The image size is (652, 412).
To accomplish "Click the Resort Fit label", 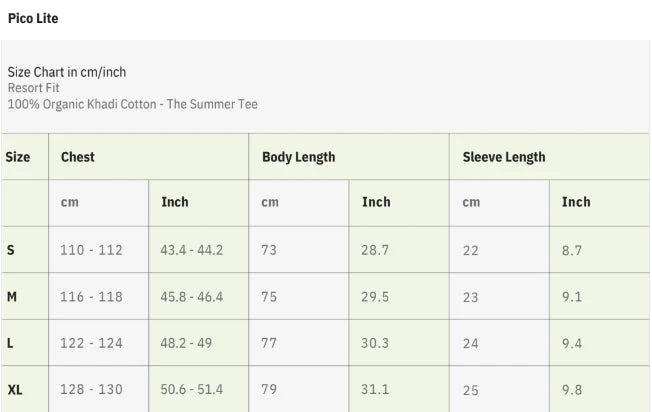I will pyautogui.click(x=33, y=88).
